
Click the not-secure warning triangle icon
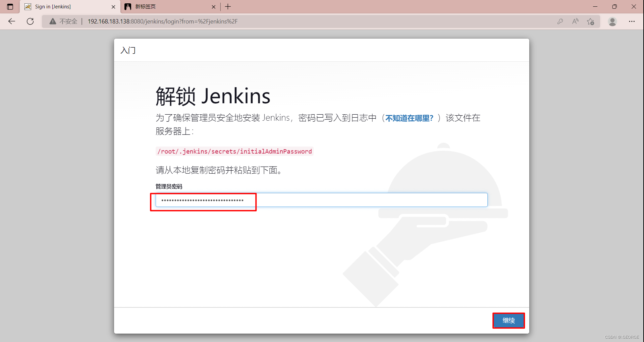[53, 21]
